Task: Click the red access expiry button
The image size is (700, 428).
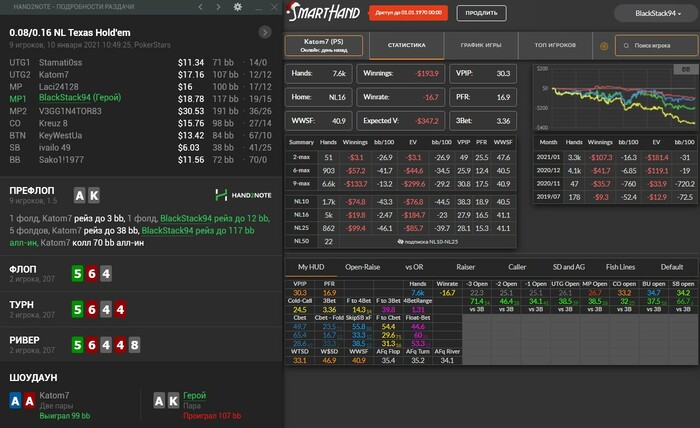Action: [408, 12]
